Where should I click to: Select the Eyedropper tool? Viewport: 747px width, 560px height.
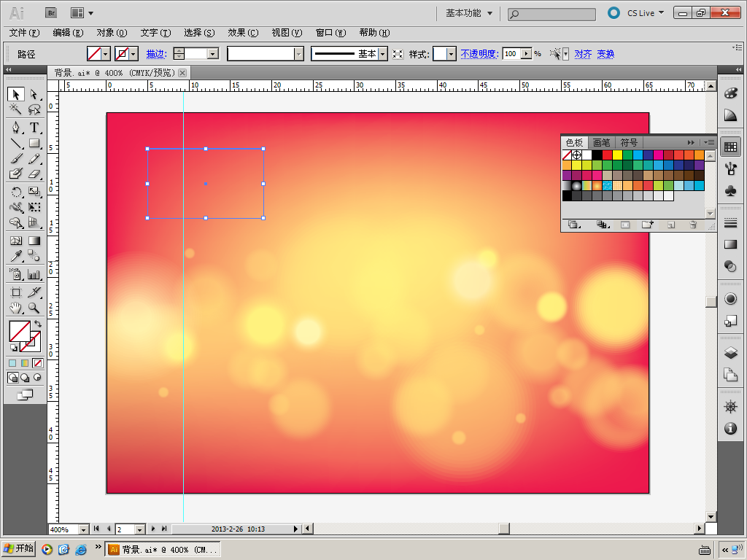coord(16,256)
